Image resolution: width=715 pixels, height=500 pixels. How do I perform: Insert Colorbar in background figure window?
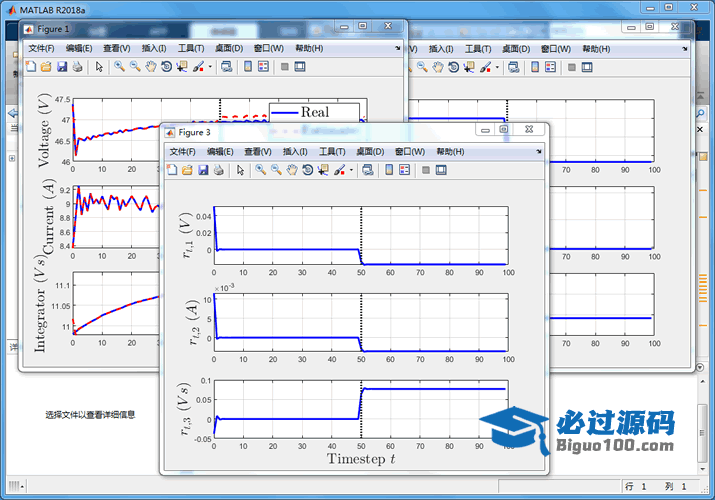click(x=535, y=67)
